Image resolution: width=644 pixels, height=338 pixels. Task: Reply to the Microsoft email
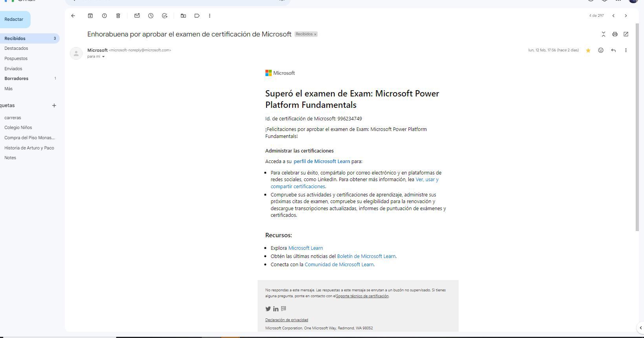[613, 50]
